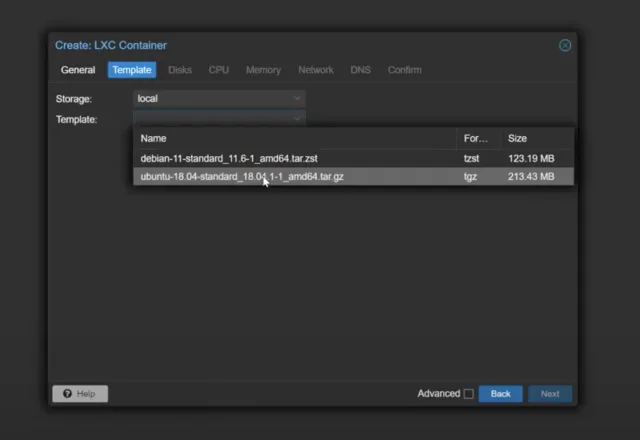Click the Help button
This screenshot has height=440, width=640.
(80, 394)
